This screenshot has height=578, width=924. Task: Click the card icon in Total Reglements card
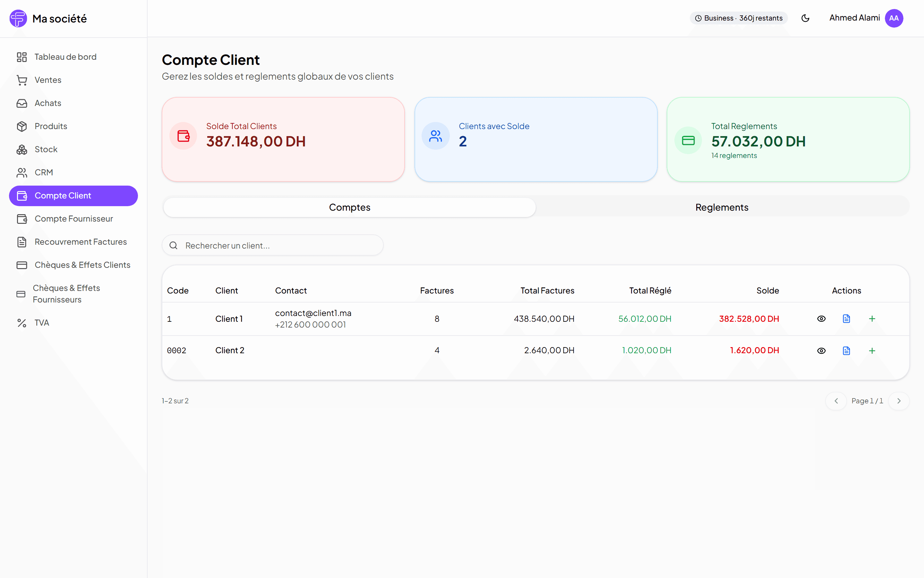pos(688,141)
